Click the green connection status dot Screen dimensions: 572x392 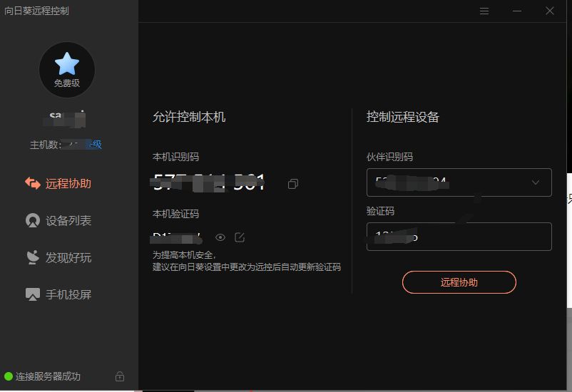click(x=9, y=376)
